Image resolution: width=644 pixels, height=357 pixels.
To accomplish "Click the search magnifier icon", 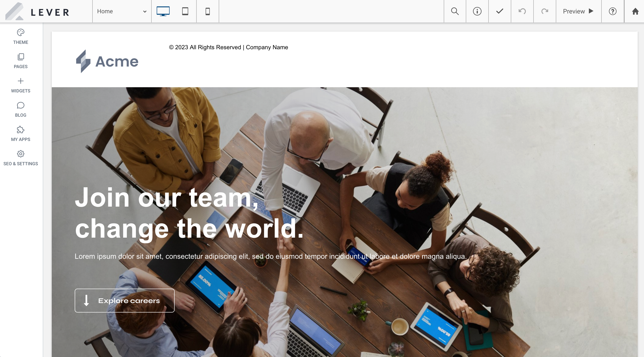I will tap(455, 11).
